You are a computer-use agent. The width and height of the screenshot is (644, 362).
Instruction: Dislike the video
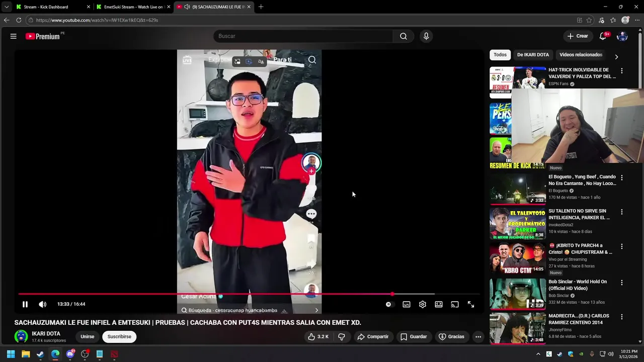click(x=342, y=337)
